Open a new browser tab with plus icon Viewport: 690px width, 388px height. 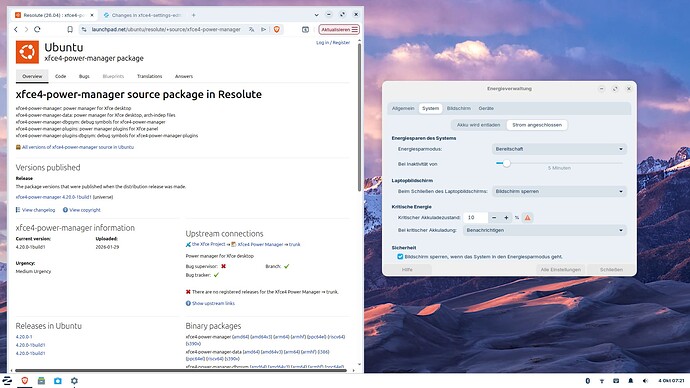coord(193,15)
